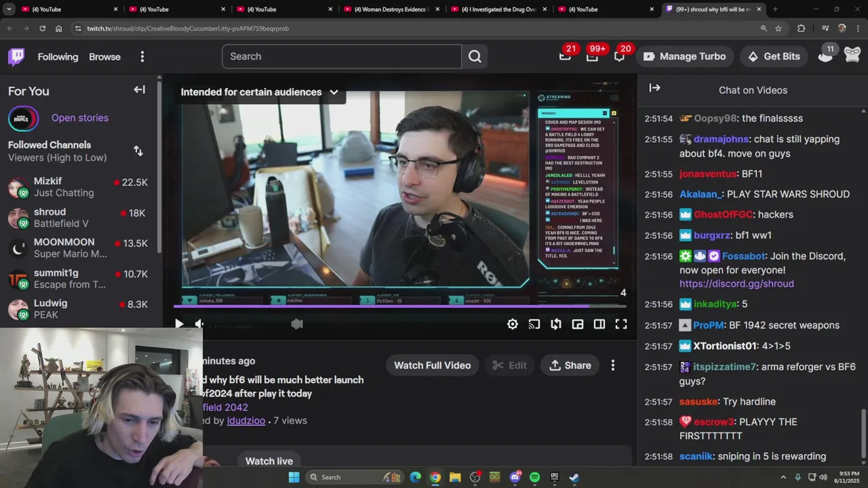
Task: Seek on the clip progress bar
Action: 401,306
